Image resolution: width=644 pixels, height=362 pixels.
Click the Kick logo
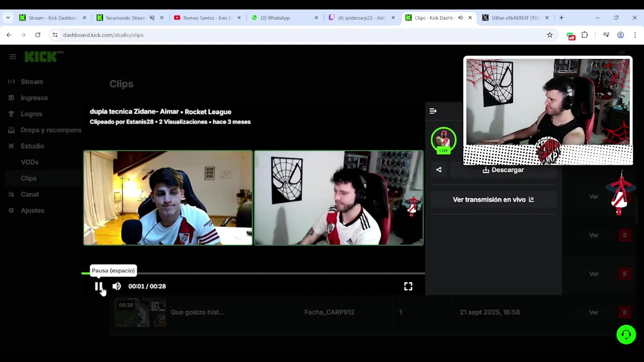click(x=44, y=56)
